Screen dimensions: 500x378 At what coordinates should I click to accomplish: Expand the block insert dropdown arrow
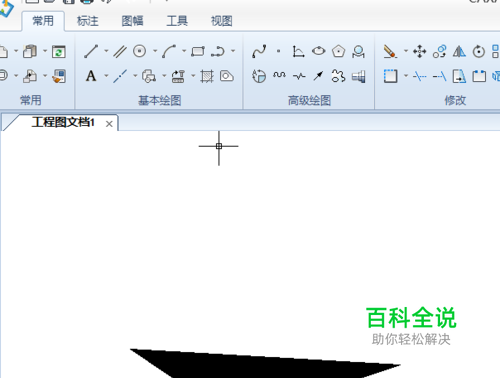pyautogui.click(x=164, y=76)
